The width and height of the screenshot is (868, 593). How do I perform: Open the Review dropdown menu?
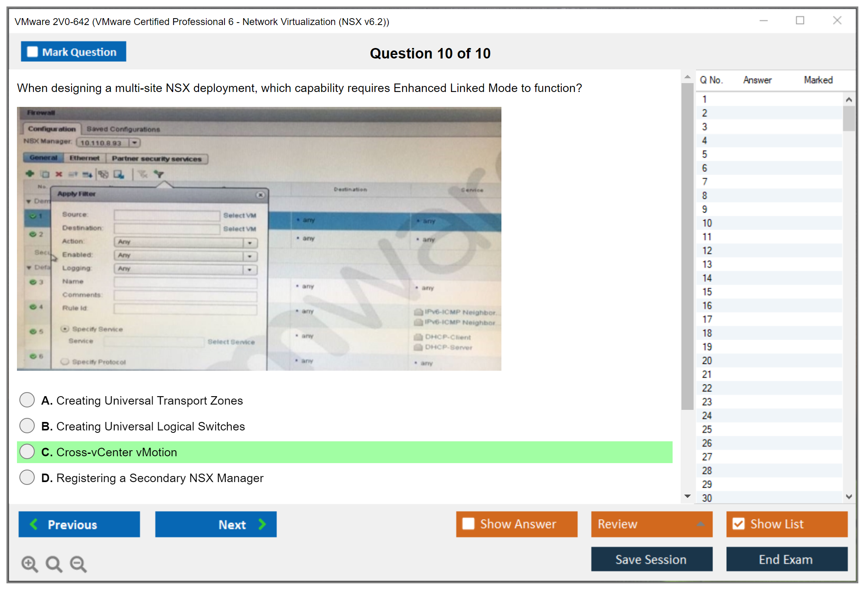coord(651,524)
